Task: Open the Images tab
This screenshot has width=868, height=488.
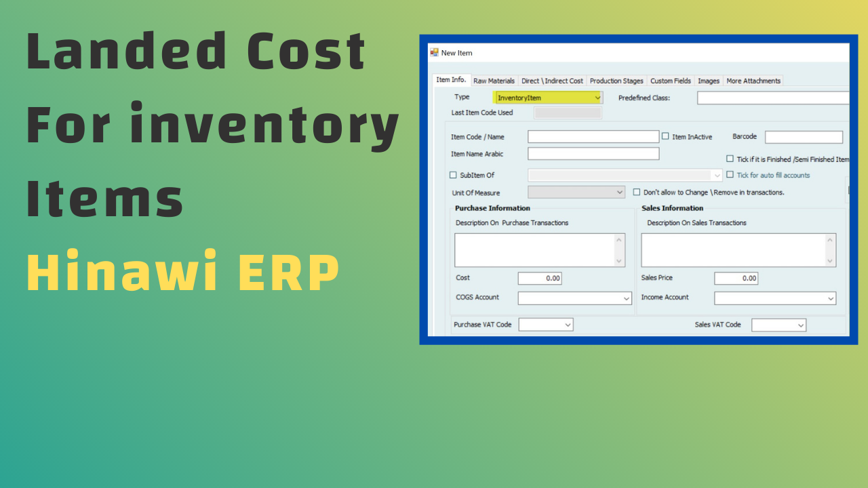Action: (709, 81)
